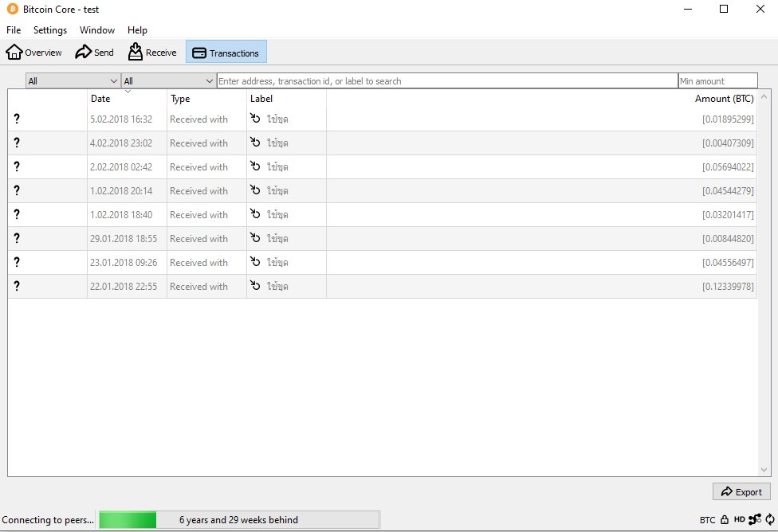Image resolution: width=778 pixels, height=532 pixels.
Task: Click received icon in the 5.02.2018 16:32 row
Action: pyautogui.click(x=255, y=118)
